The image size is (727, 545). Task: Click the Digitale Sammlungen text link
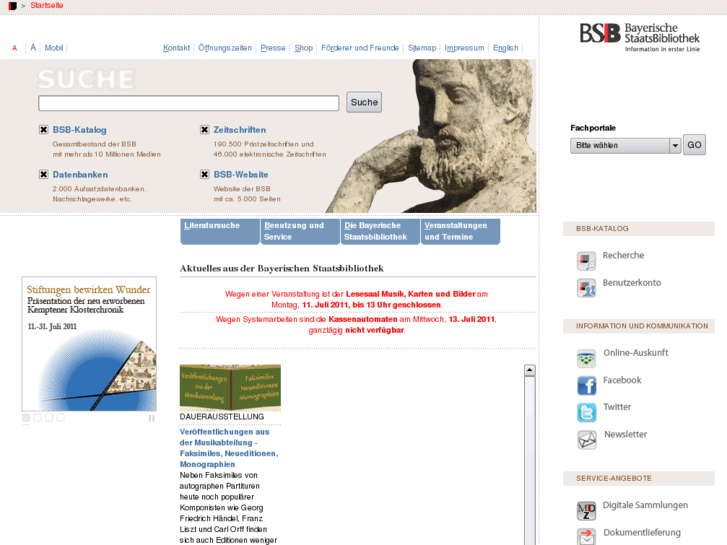[645, 505]
